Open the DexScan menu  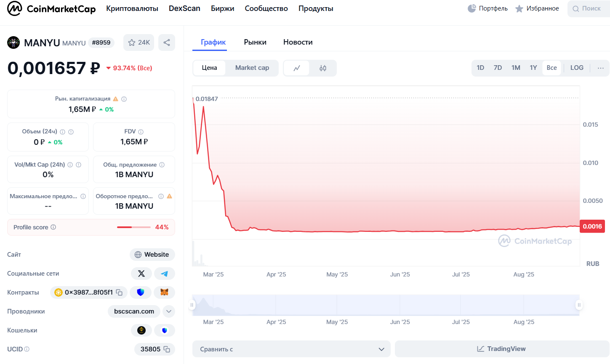pyautogui.click(x=184, y=8)
